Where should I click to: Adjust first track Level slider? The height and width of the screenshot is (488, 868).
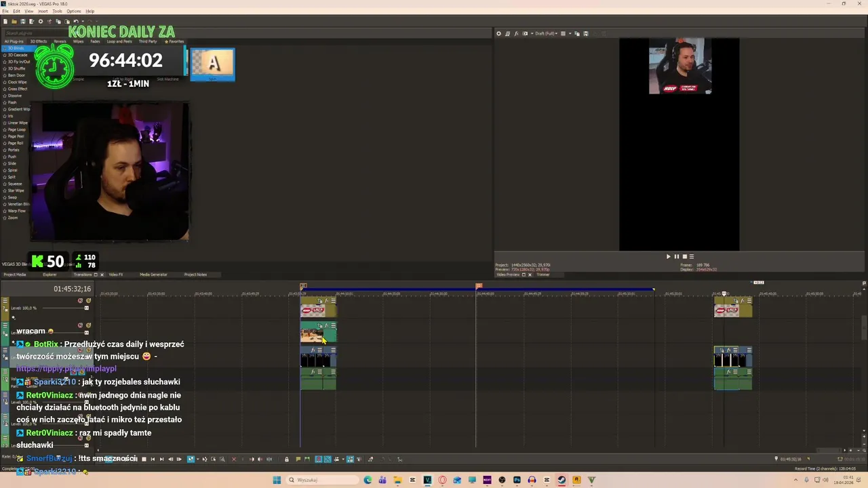point(86,308)
